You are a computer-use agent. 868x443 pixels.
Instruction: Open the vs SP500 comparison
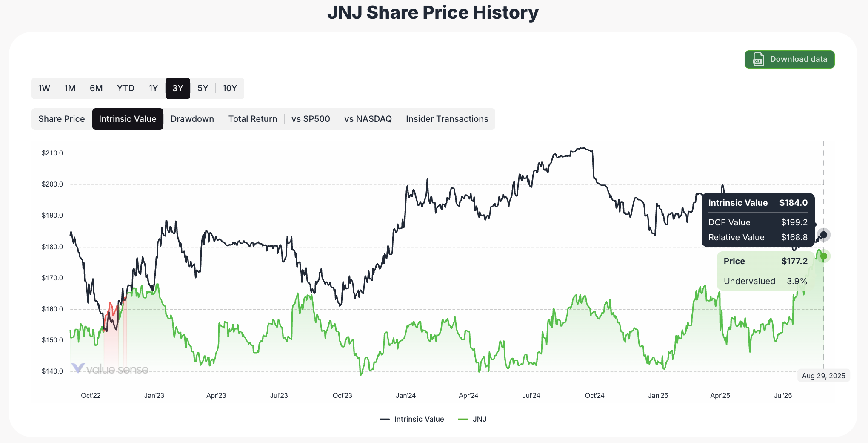pos(311,119)
